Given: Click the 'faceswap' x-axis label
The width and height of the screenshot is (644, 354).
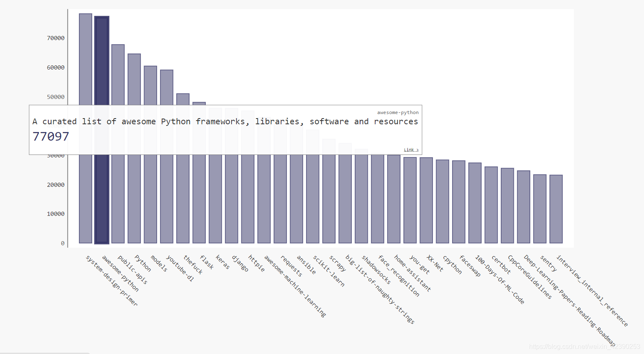Looking at the screenshot, I should pos(470,266).
